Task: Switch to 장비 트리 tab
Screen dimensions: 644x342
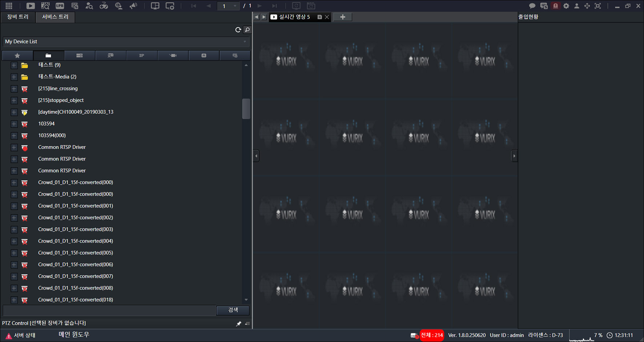Action: pyautogui.click(x=18, y=17)
